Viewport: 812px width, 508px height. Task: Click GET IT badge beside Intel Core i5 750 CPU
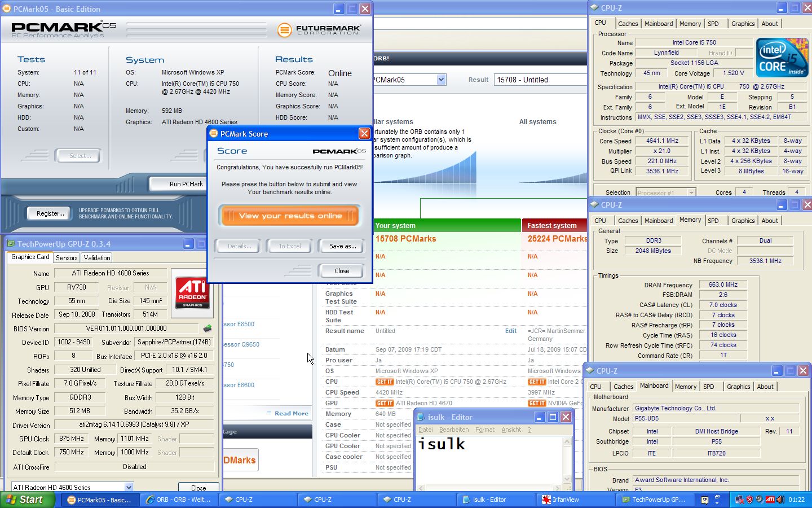(385, 382)
